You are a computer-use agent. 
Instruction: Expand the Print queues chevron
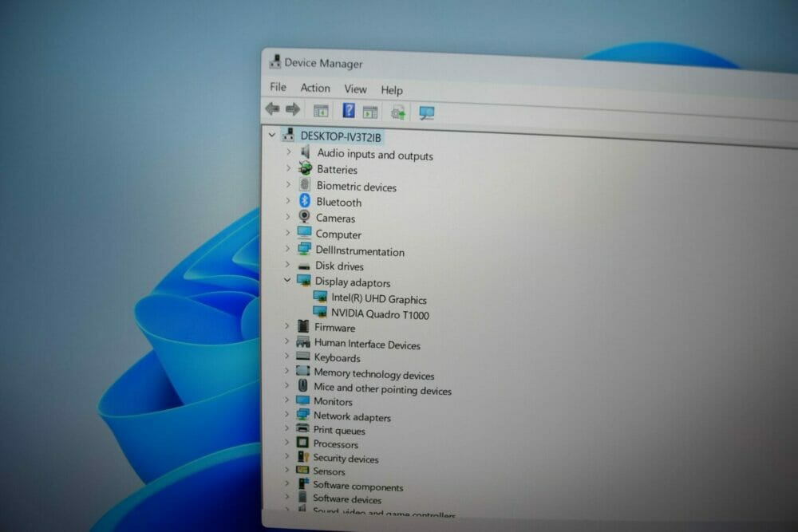pyautogui.click(x=287, y=428)
